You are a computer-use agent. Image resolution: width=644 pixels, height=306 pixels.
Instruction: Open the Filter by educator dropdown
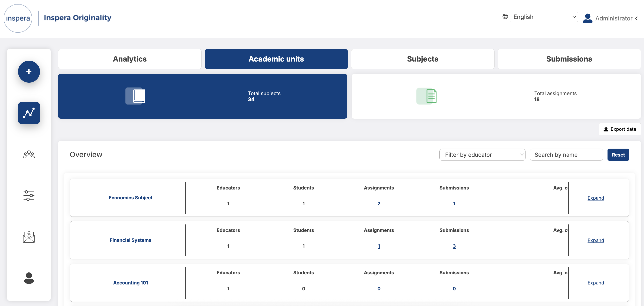coord(482,155)
